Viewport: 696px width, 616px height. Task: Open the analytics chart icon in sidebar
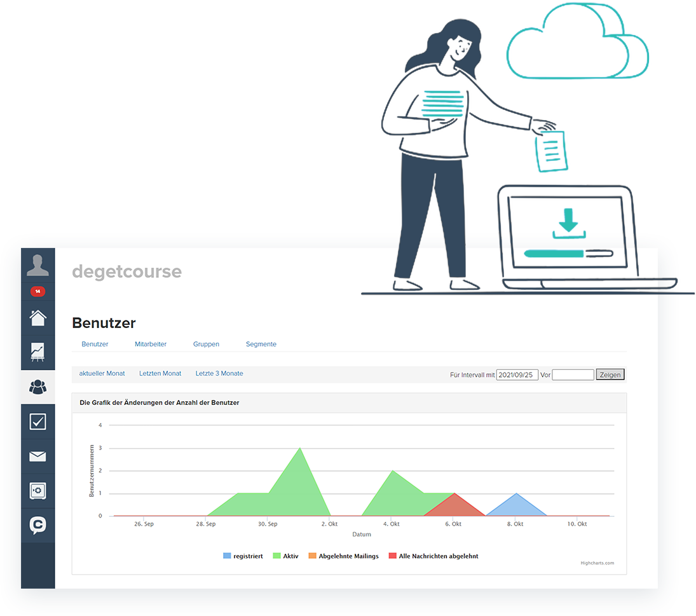click(x=38, y=352)
